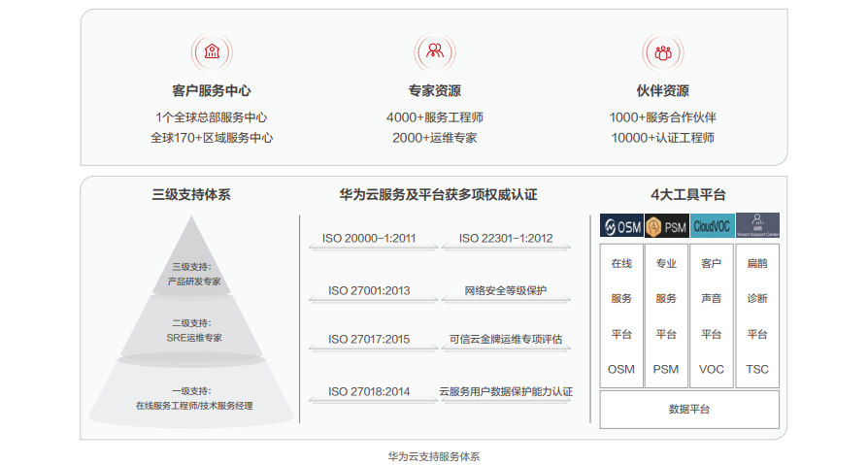Click the Tenant Support Center logo tile
The image size is (868, 465).
pyautogui.click(x=757, y=225)
